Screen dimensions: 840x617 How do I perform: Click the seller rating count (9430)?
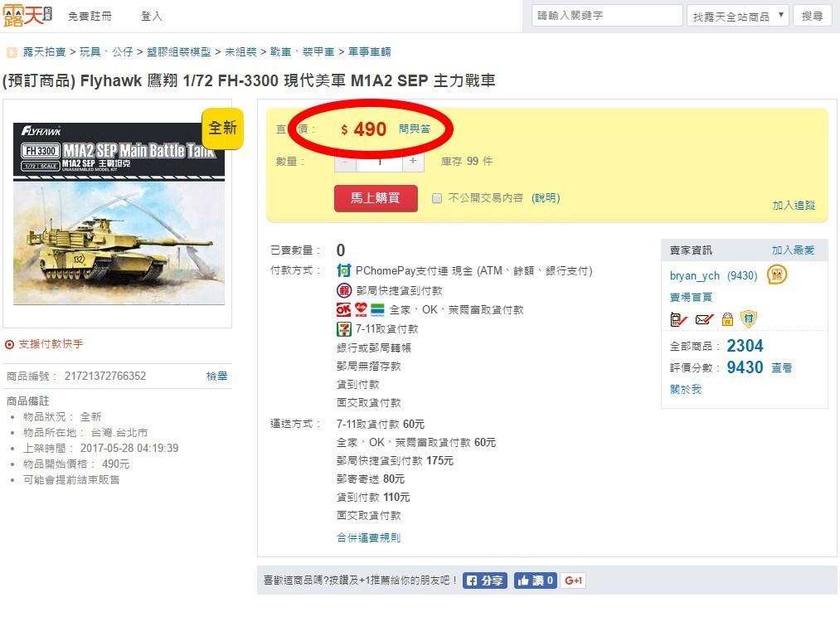coord(742,276)
